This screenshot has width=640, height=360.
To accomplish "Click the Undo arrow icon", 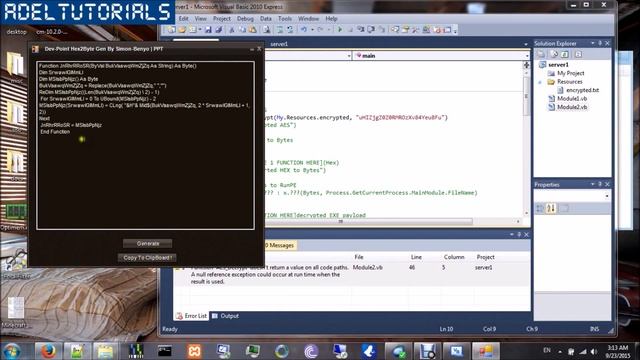I will [304, 29].
